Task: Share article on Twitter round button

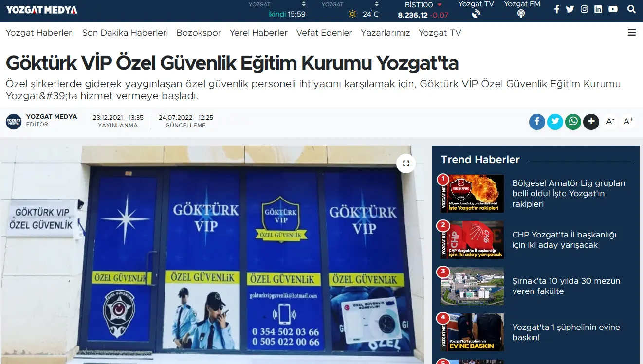Action: coord(555,122)
